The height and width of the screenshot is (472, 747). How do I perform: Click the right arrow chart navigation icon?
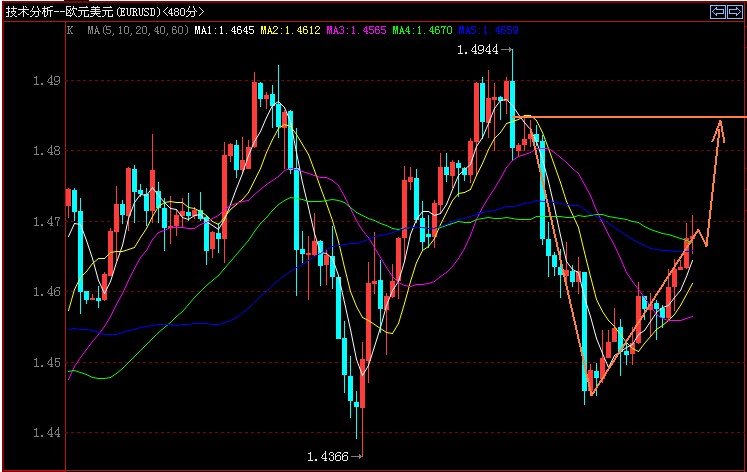click(x=733, y=12)
